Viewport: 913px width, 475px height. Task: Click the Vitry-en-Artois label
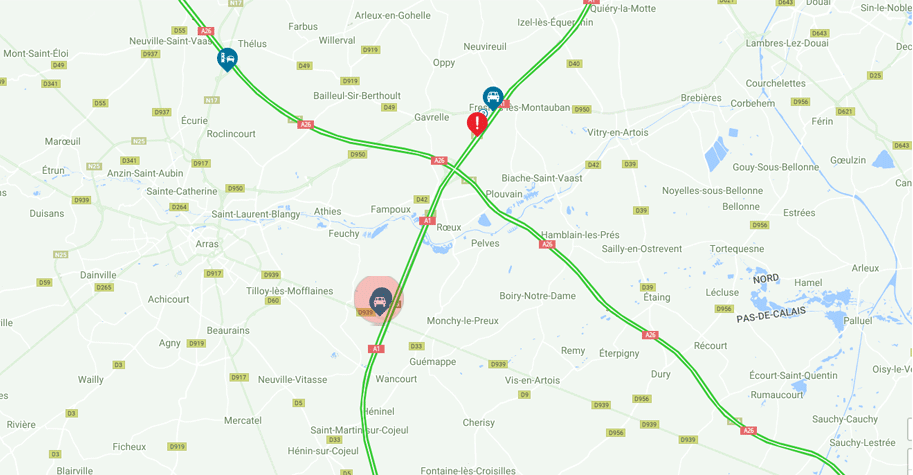click(618, 133)
